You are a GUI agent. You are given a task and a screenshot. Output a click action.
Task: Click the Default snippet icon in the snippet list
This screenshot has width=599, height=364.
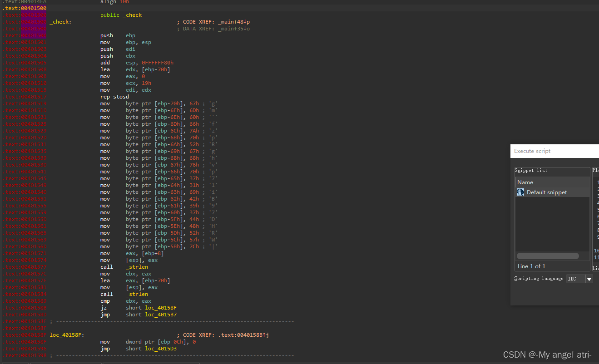click(x=520, y=192)
